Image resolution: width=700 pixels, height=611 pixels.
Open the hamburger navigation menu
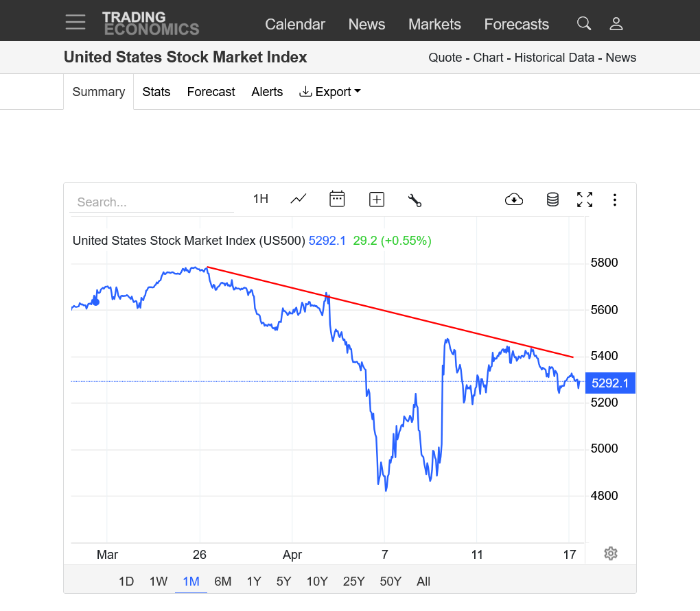coord(75,22)
